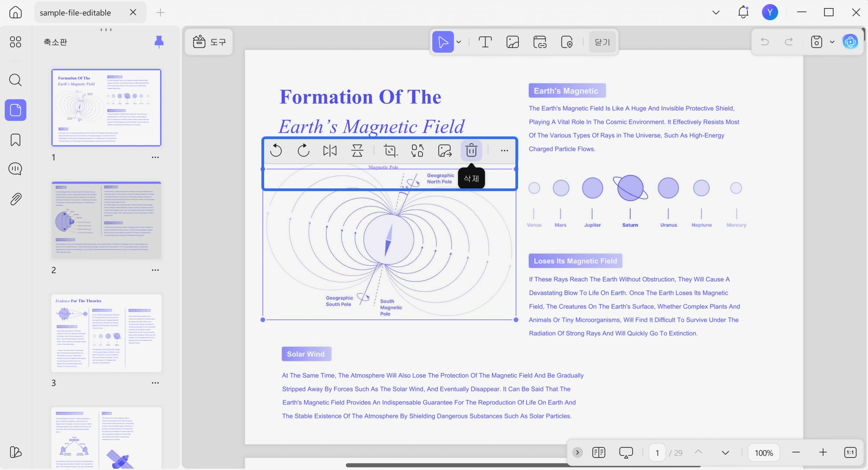Zoom out with minus button
868x470 pixels.
point(796,452)
